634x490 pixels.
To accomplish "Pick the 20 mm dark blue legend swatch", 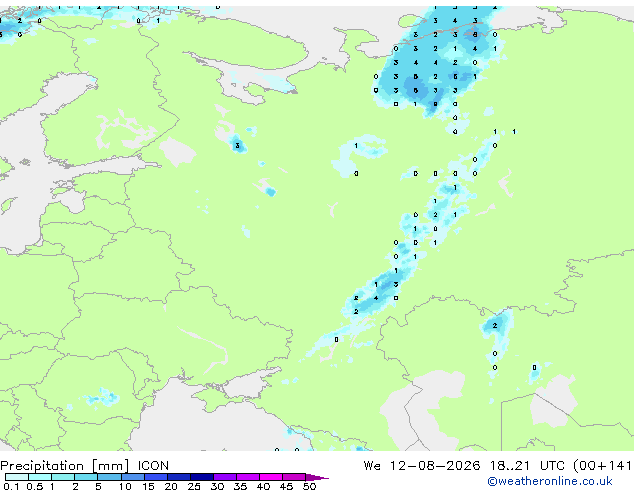I will click(x=179, y=477).
